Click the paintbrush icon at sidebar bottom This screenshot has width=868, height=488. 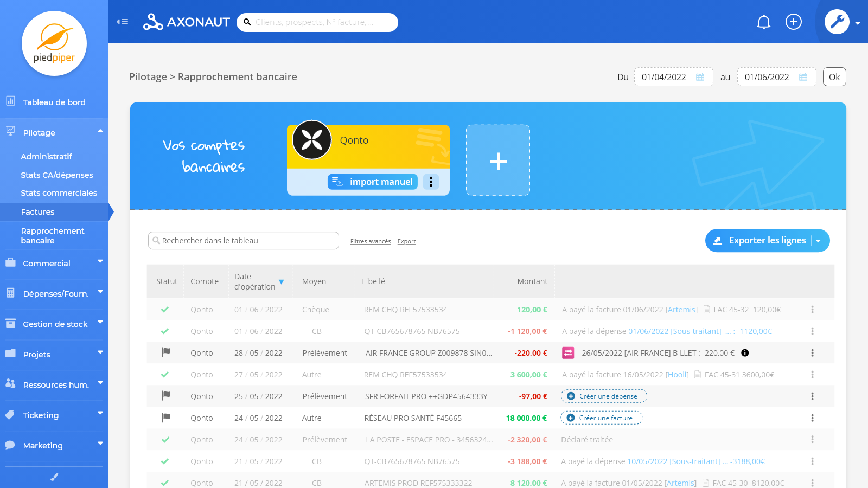[x=54, y=477]
